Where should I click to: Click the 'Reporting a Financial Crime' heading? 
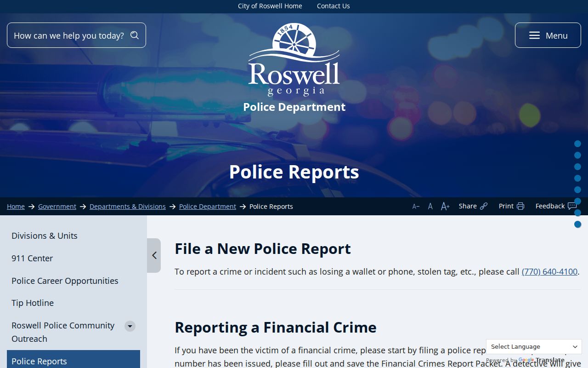coord(276,327)
